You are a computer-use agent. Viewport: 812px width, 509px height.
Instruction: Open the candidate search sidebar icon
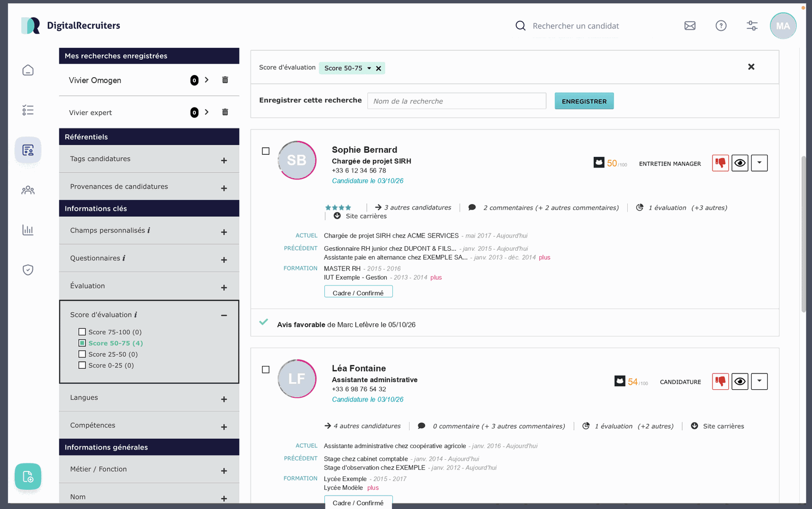point(28,150)
